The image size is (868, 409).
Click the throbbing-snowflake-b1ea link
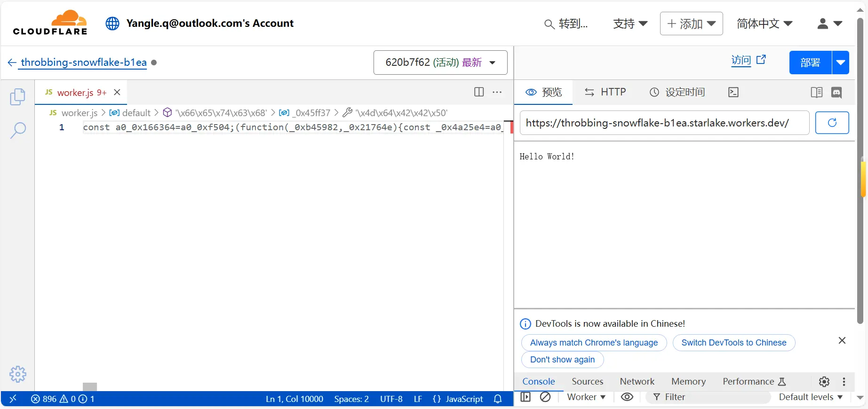(x=84, y=63)
